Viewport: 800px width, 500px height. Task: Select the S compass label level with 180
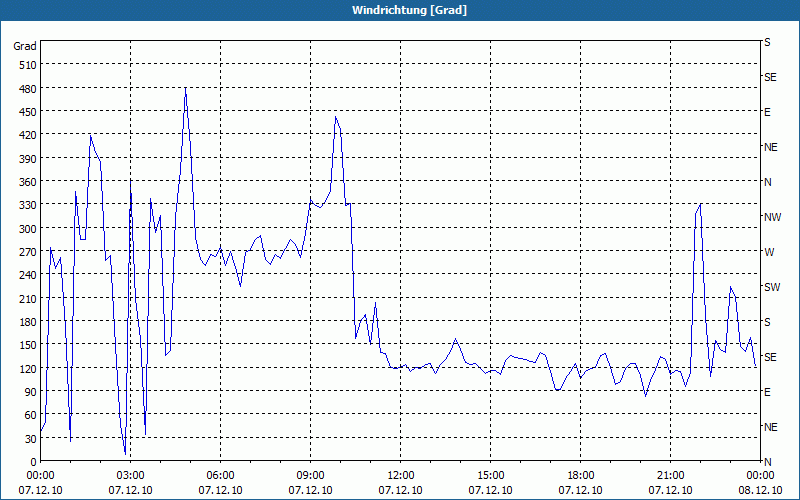click(767, 322)
